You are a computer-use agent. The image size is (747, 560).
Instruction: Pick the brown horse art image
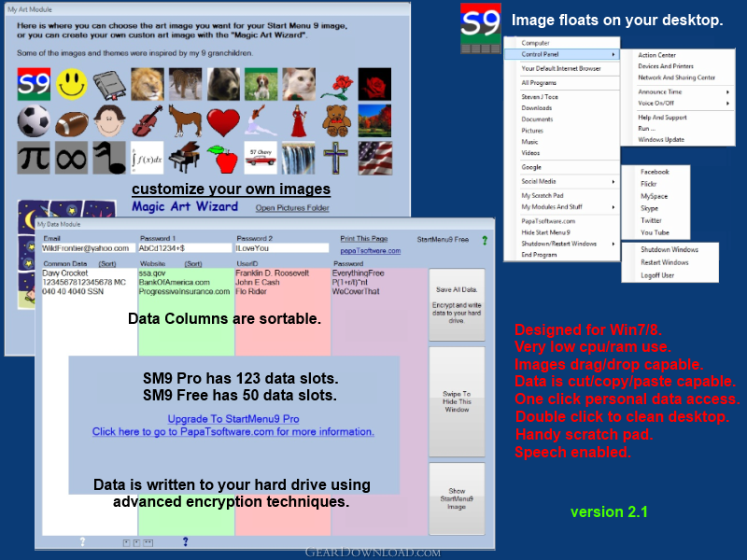(x=185, y=121)
